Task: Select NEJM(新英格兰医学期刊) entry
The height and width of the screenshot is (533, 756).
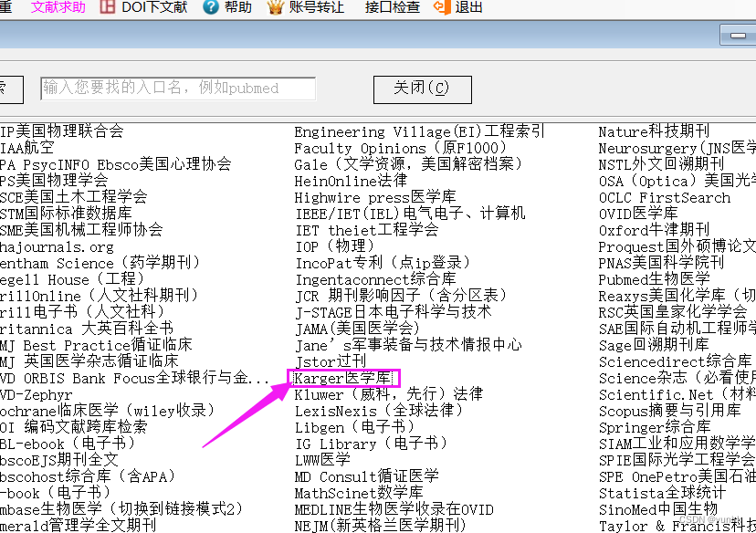Action: click(380, 525)
